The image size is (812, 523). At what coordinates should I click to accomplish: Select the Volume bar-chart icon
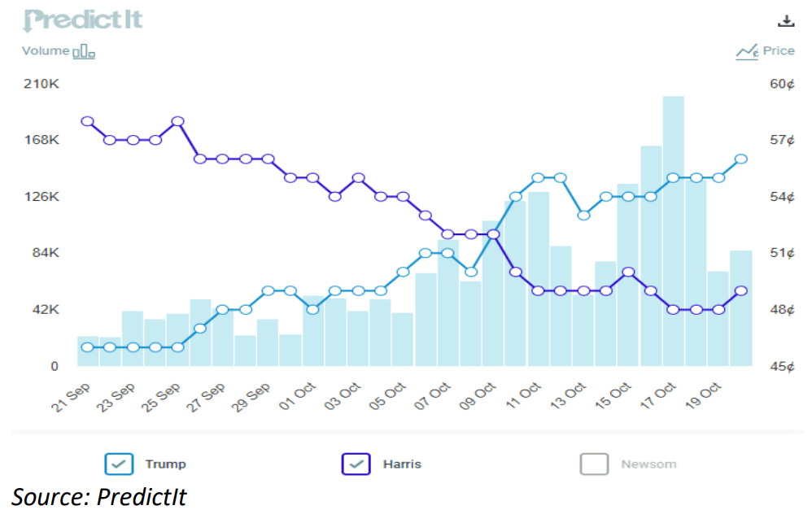click(84, 51)
